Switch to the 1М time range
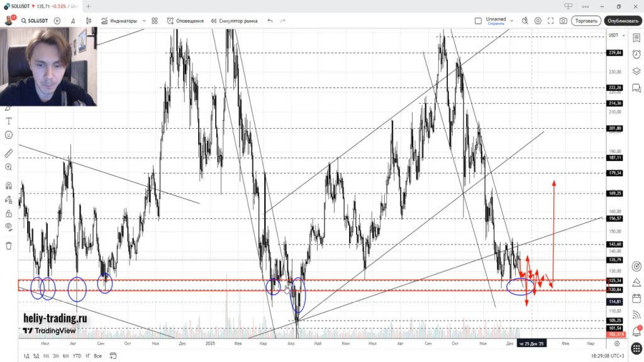The image size is (644, 362). pos(46,356)
